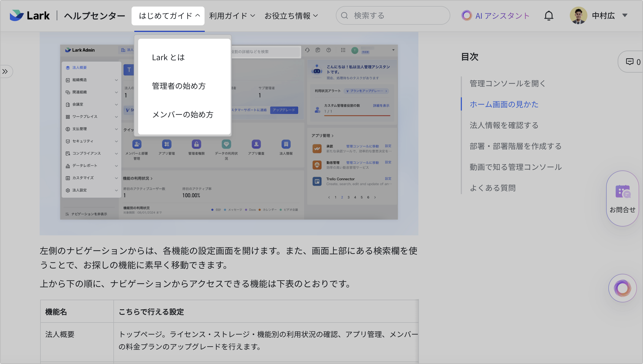Screen dimensions: 643x364
Task: Open the comments panel showing 0
Action: pyautogui.click(x=631, y=62)
